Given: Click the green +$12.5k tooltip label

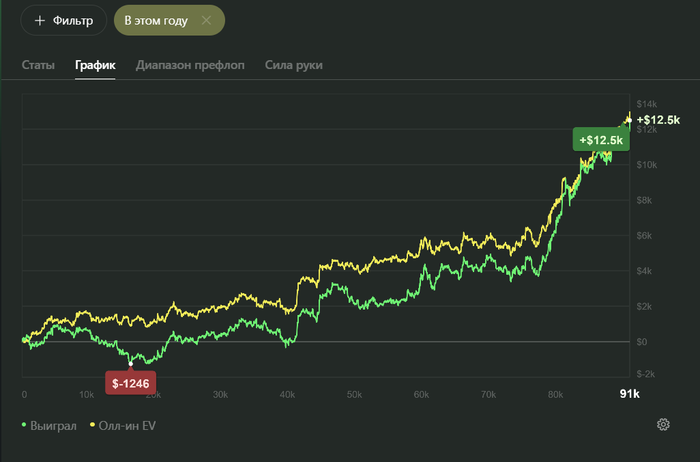Looking at the screenshot, I should 601,140.
